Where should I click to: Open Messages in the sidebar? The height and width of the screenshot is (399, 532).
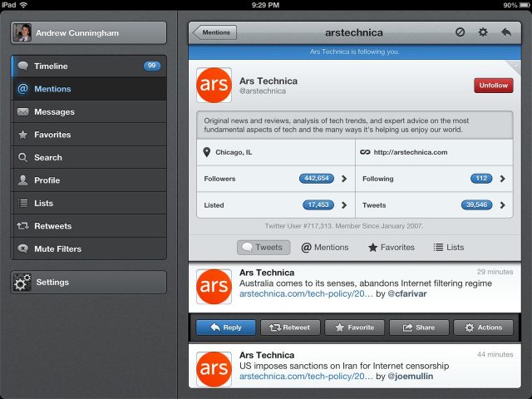89,111
